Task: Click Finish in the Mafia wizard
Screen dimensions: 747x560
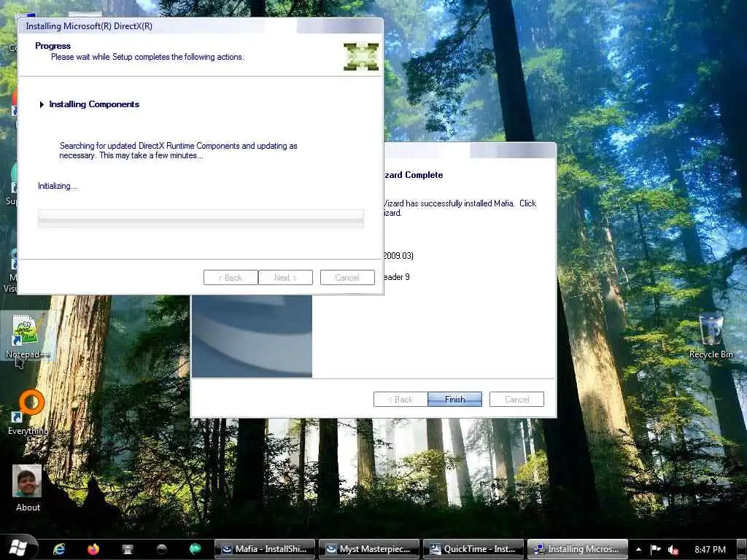Action: pos(454,399)
